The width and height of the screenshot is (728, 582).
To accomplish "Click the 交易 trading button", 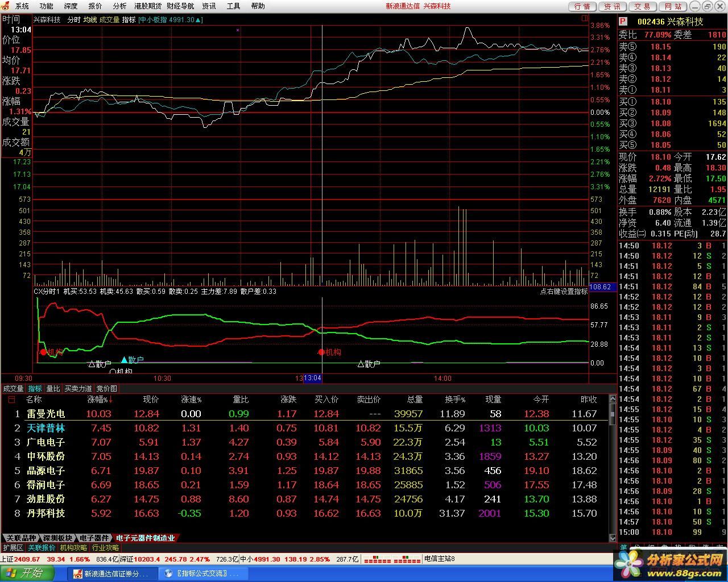I will coord(643,6).
